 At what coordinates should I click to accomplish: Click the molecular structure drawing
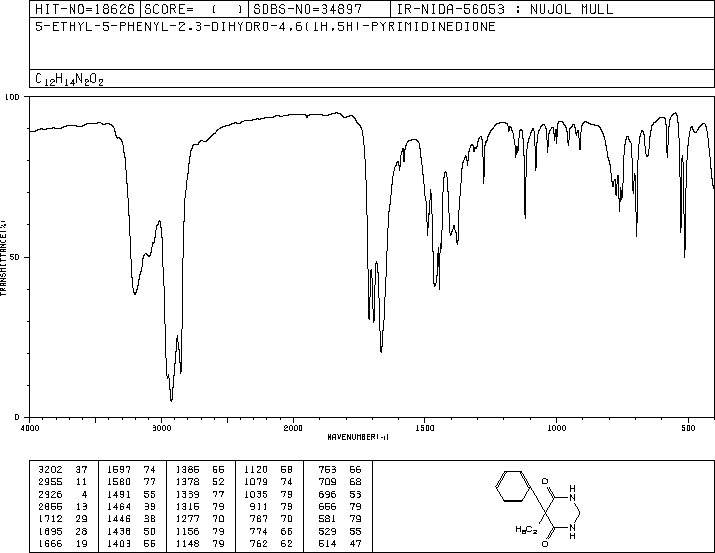click(538, 508)
